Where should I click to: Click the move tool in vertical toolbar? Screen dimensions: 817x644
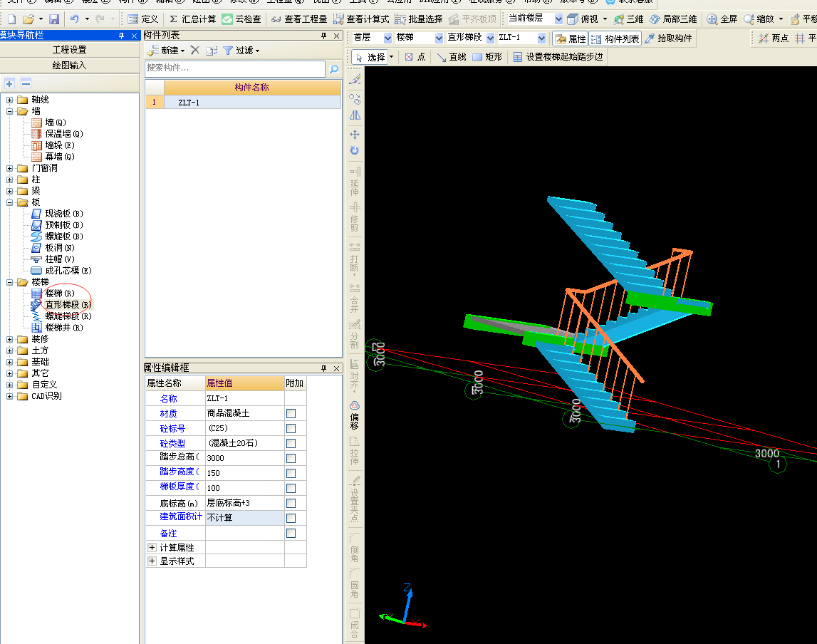355,135
